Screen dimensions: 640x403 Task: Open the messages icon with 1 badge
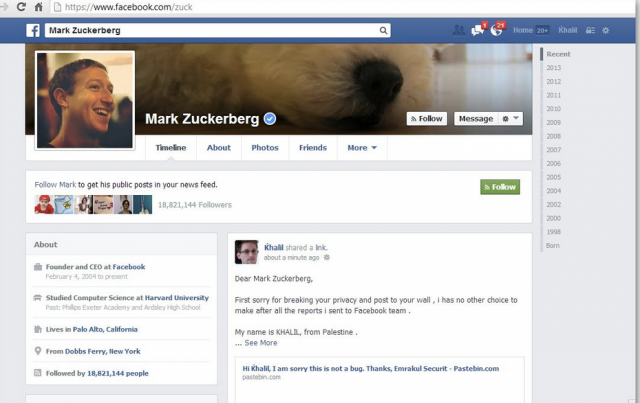click(x=478, y=30)
